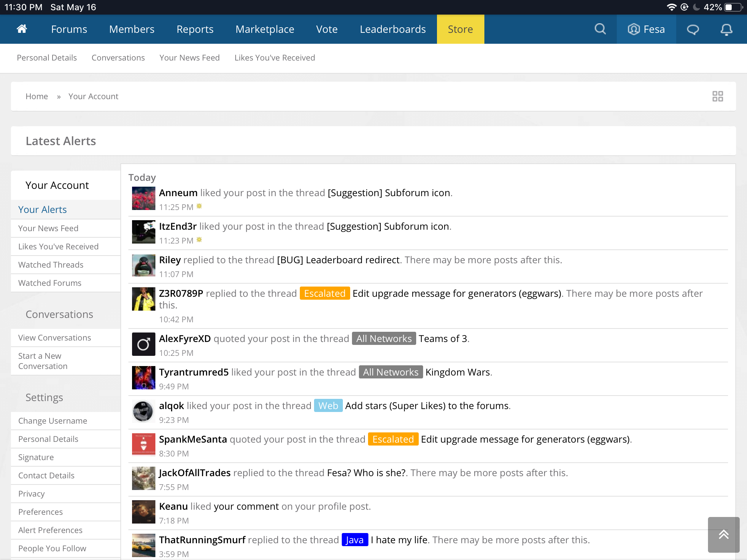Click the Home breadcrumb link

coord(37,96)
